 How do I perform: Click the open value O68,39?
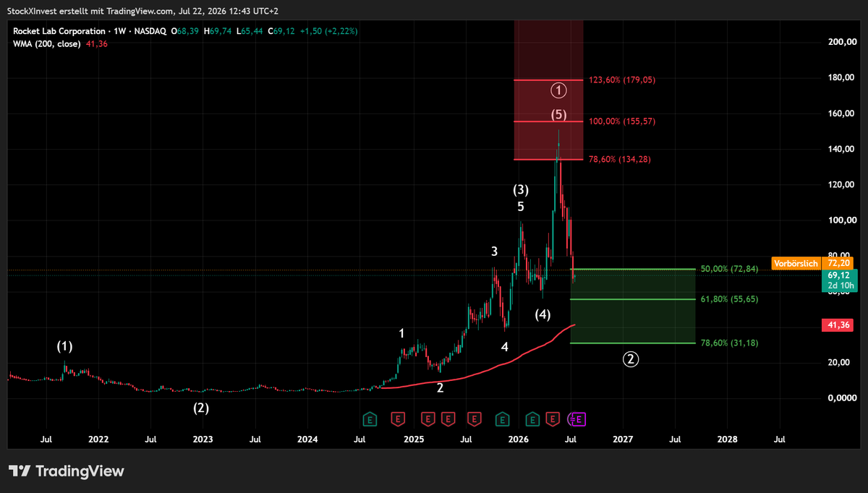pos(186,32)
